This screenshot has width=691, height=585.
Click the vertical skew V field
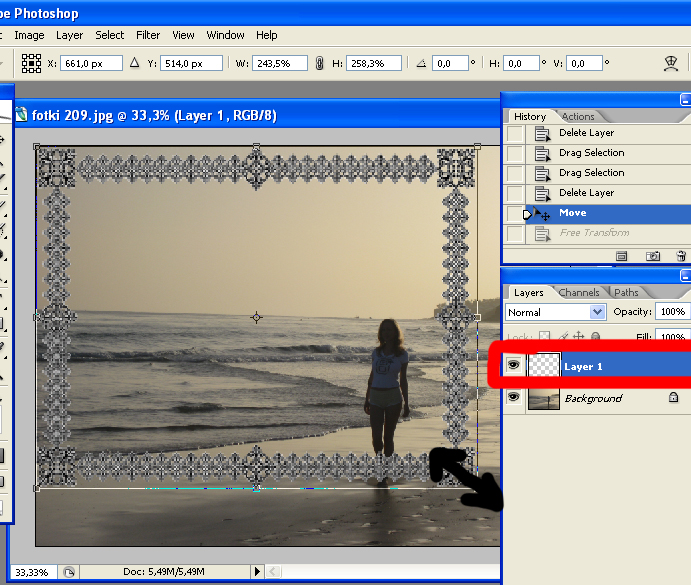tap(584, 63)
